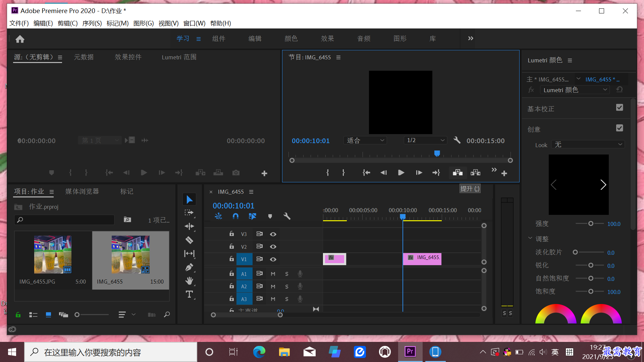Screen dimensions: 644x362
Task: Open the 序列(S) menu
Action: pos(92,23)
